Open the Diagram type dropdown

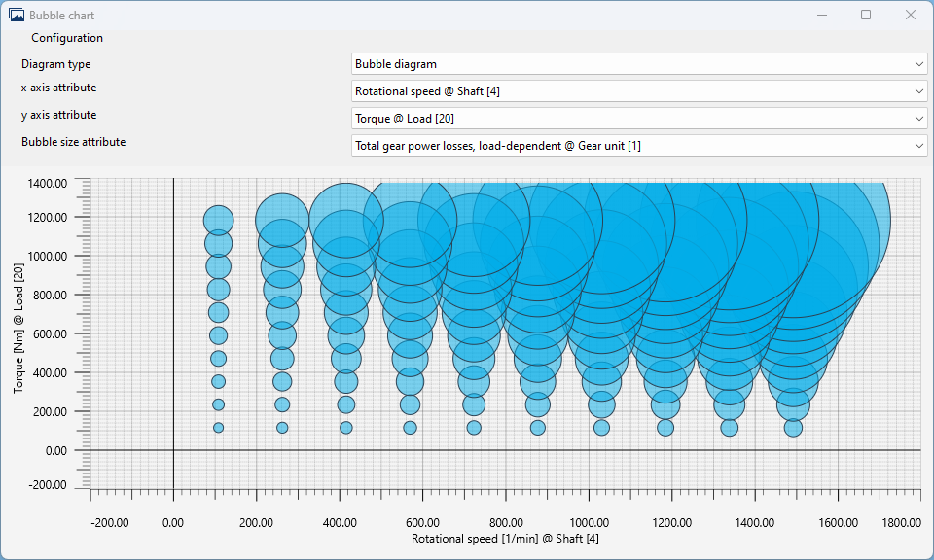639,64
